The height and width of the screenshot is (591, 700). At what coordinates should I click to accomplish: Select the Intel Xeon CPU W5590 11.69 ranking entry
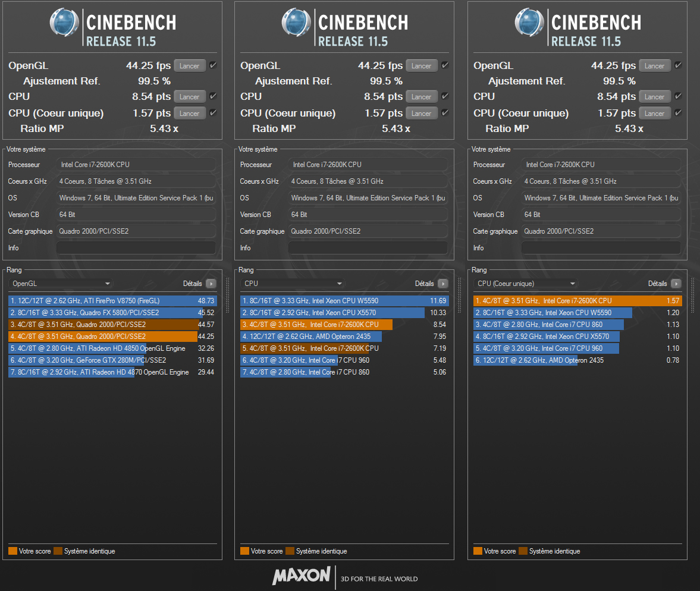point(344,301)
